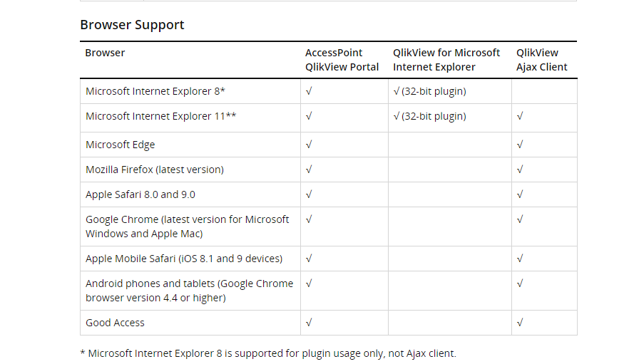Click the Ajax Client checkmark in Good Access row
The width and height of the screenshot is (629, 364).
tap(520, 323)
